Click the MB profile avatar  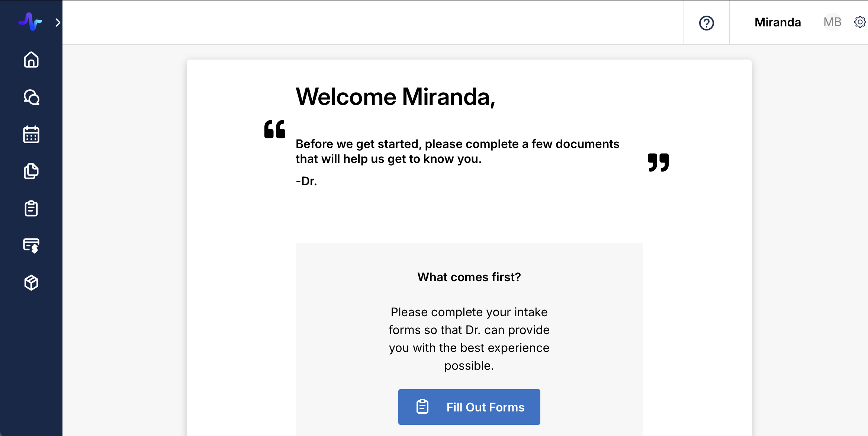click(832, 22)
